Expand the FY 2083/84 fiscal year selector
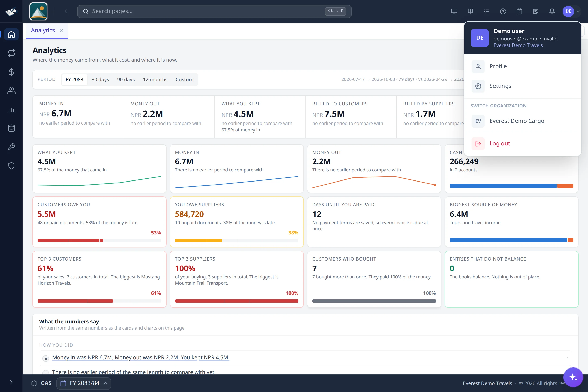Screen dimensions: 588x392 click(84, 383)
